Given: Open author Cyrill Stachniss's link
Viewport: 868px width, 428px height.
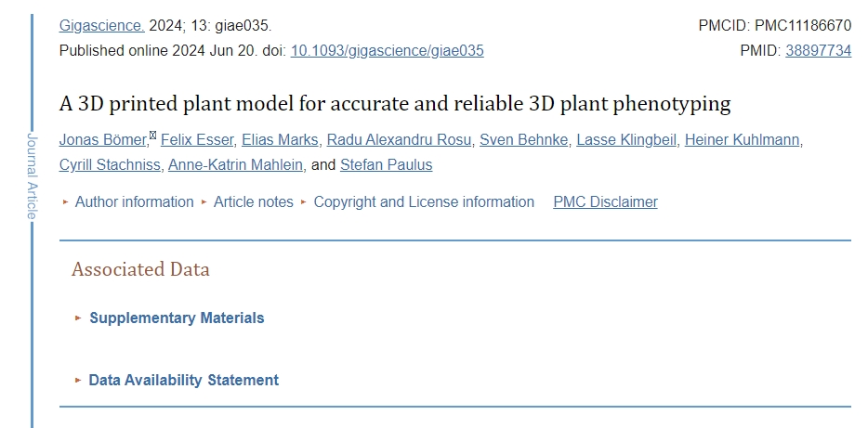Looking at the screenshot, I should [111, 165].
